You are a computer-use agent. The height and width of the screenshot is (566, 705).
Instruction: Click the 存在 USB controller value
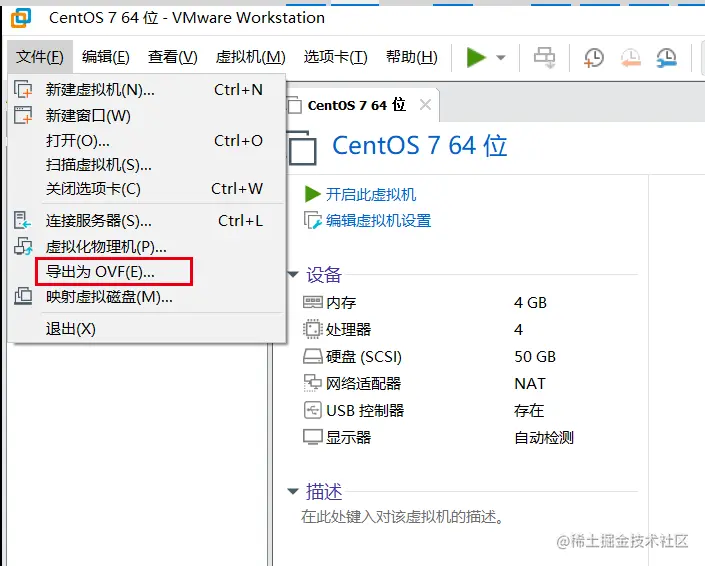coord(529,410)
